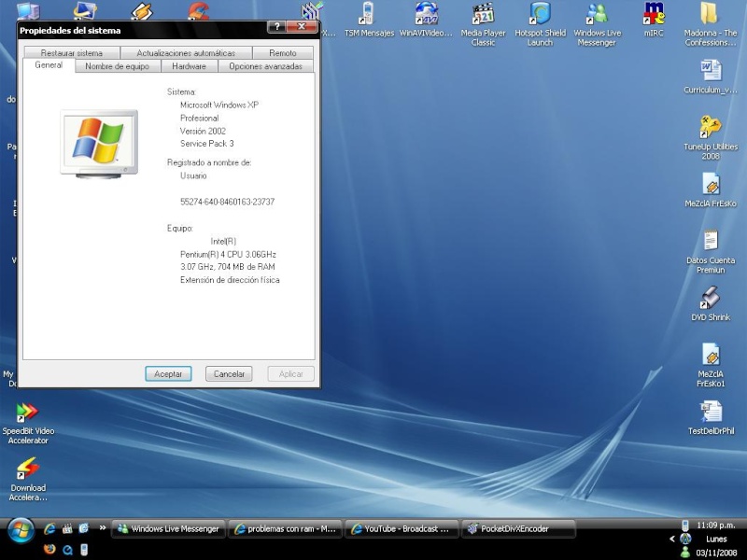The width and height of the screenshot is (747, 560).
Task: Click the round blue globe tray icon
Action: (x=685, y=539)
